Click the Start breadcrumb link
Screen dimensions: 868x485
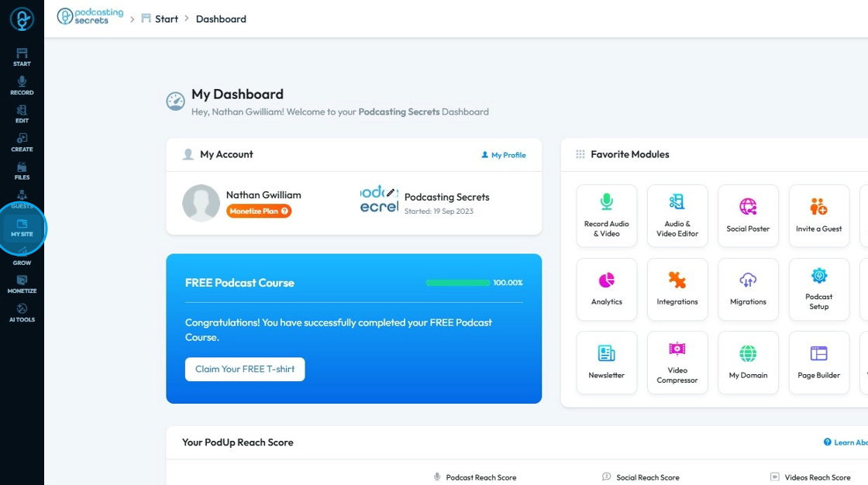coord(160,19)
